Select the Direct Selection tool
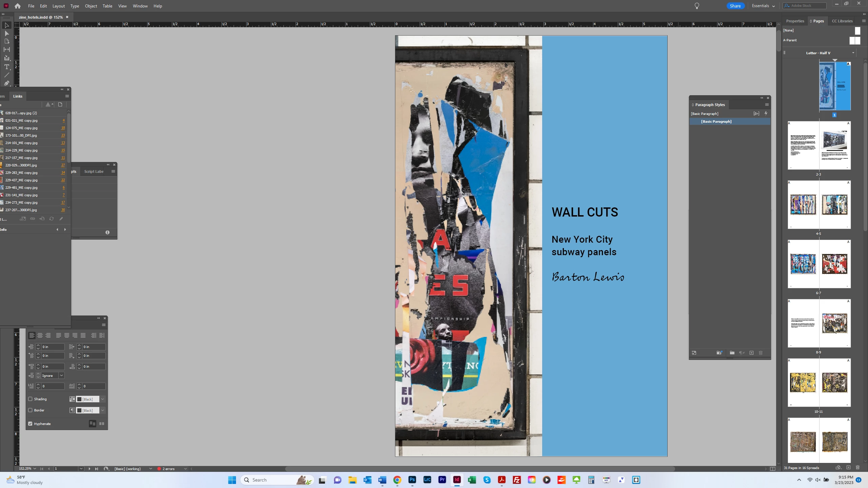 6,34
